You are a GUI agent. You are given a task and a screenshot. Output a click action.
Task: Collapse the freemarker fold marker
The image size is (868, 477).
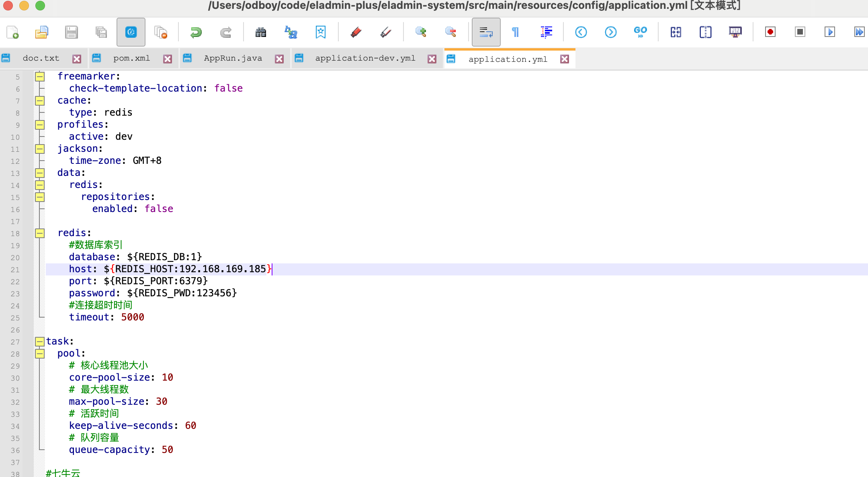coord(39,76)
